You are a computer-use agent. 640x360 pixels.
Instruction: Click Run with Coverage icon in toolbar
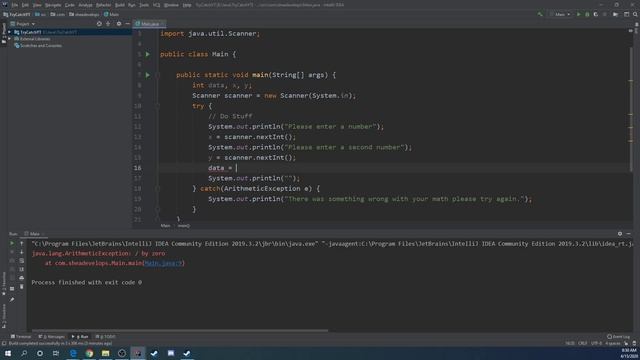(596, 14)
